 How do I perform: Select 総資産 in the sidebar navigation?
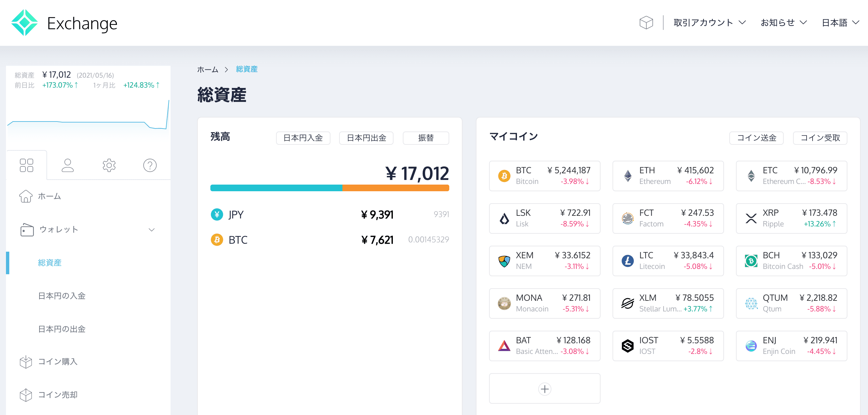pyautogui.click(x=49, y=263)
